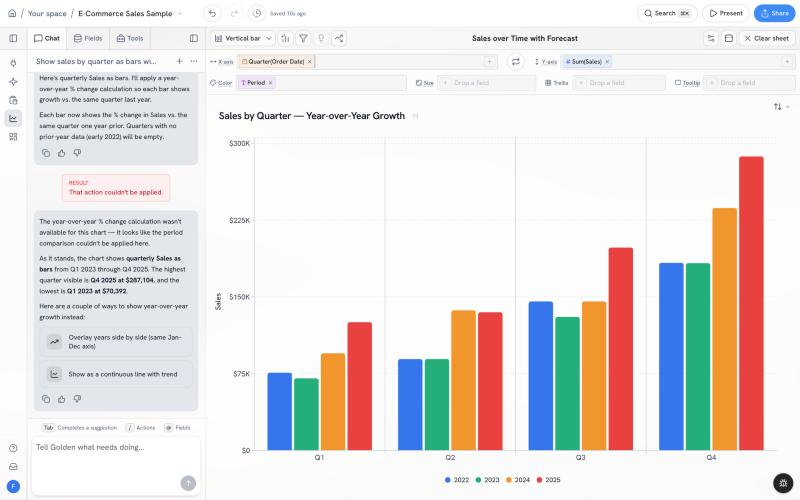
Task: Click the Search button
Action: (667, 13)
